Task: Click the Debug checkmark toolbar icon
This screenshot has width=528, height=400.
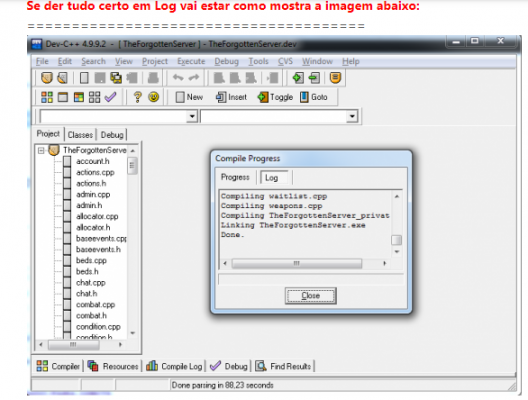Action: [110, 97]
